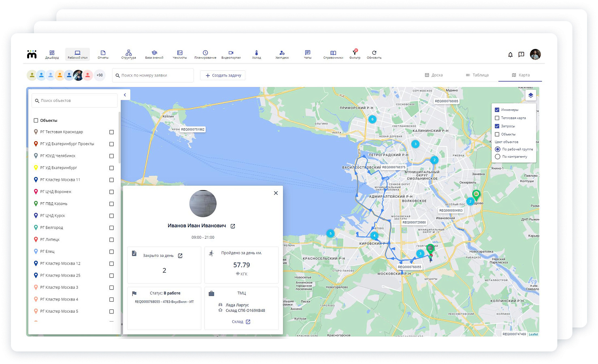Check the Объекты select-all checkbox in sidebar
The image size is (598, 364).
pyautogui.click(x=36, y=121)
